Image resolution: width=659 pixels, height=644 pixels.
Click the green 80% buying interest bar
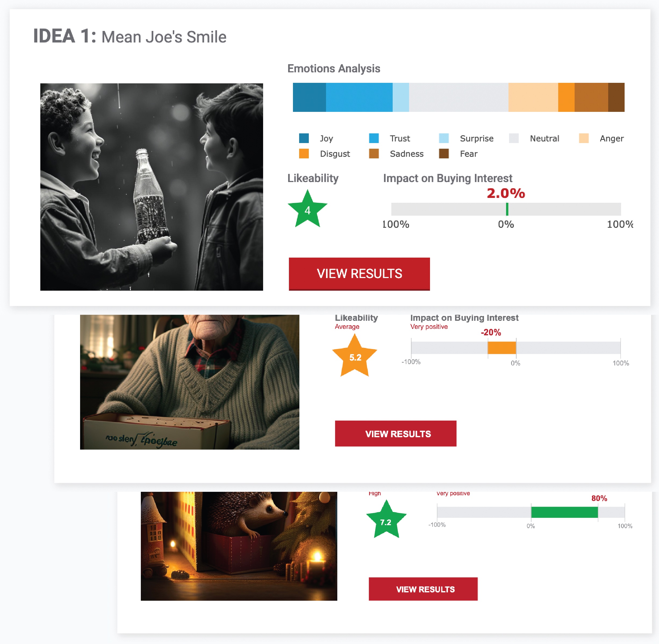[x=564, y=512]
